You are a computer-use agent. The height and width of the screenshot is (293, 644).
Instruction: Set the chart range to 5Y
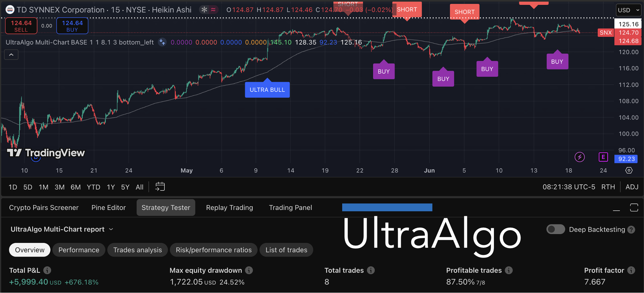[x=125, y=187]
